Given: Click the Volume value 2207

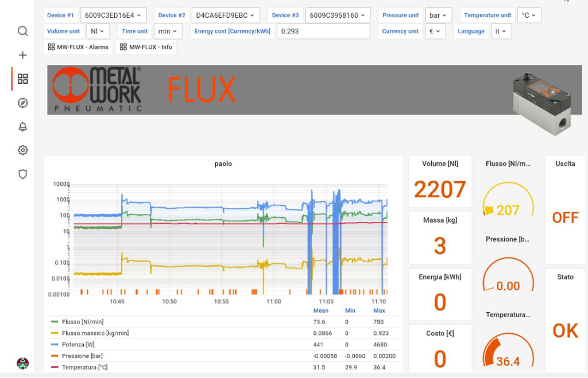Looking at the screenshot, I should [x=440, y=189].
